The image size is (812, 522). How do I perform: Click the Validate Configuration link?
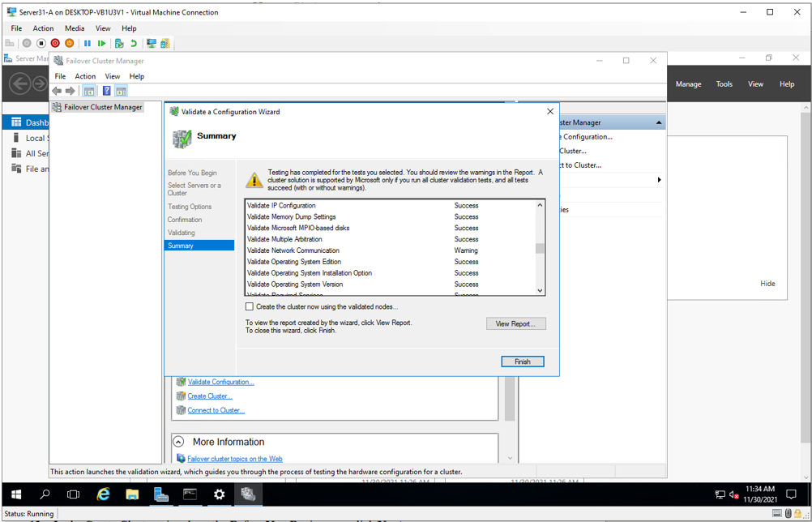pyautogui.click(x=221, y=383)
